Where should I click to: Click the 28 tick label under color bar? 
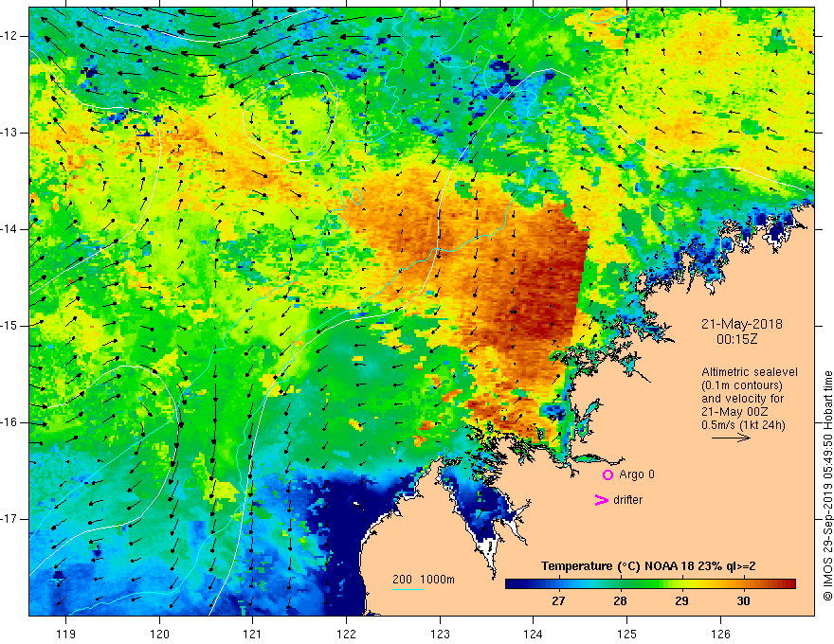620,601
